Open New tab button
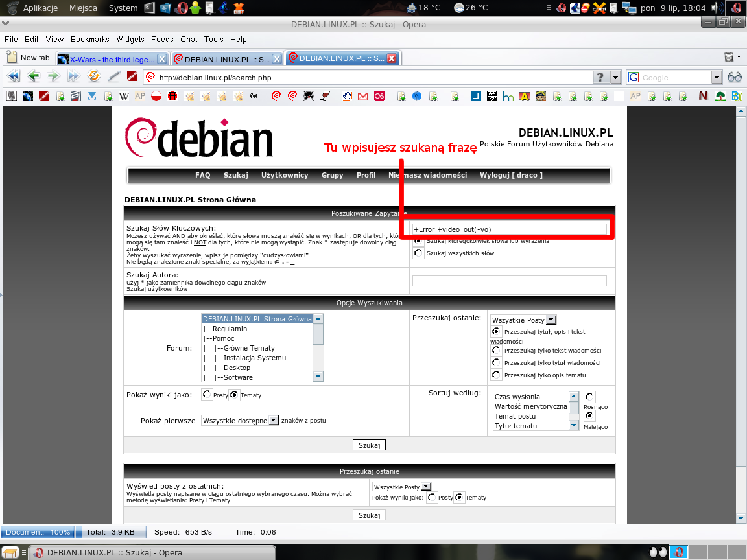 tap(28, 58)
